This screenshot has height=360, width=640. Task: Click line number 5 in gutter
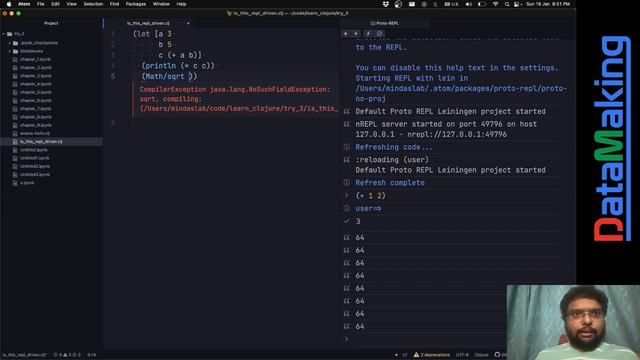coord(113,76)
